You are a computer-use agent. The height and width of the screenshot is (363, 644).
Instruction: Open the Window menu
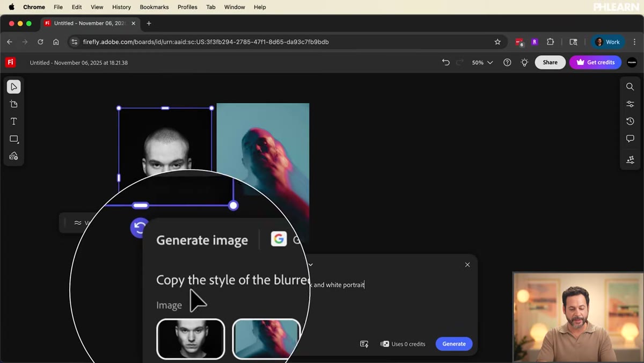(235, 7)
